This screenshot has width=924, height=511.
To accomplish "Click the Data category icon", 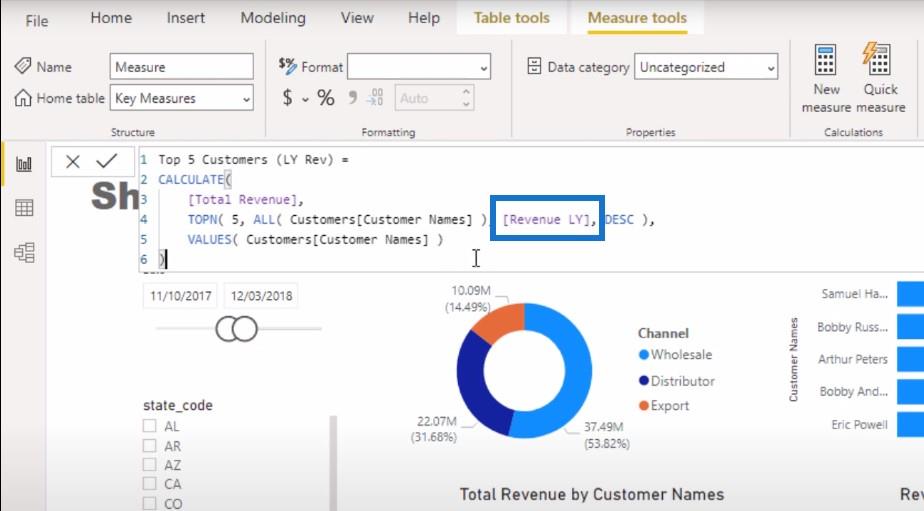I will 534,66.
